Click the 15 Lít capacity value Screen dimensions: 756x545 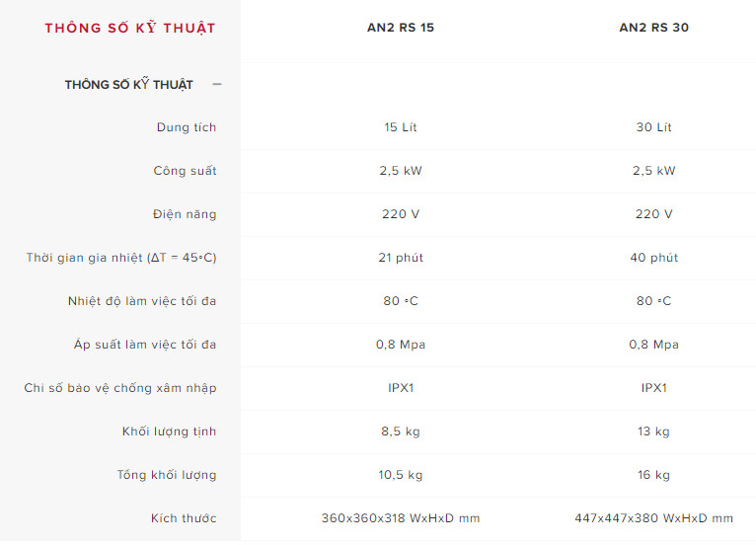[x=401, y=127]
